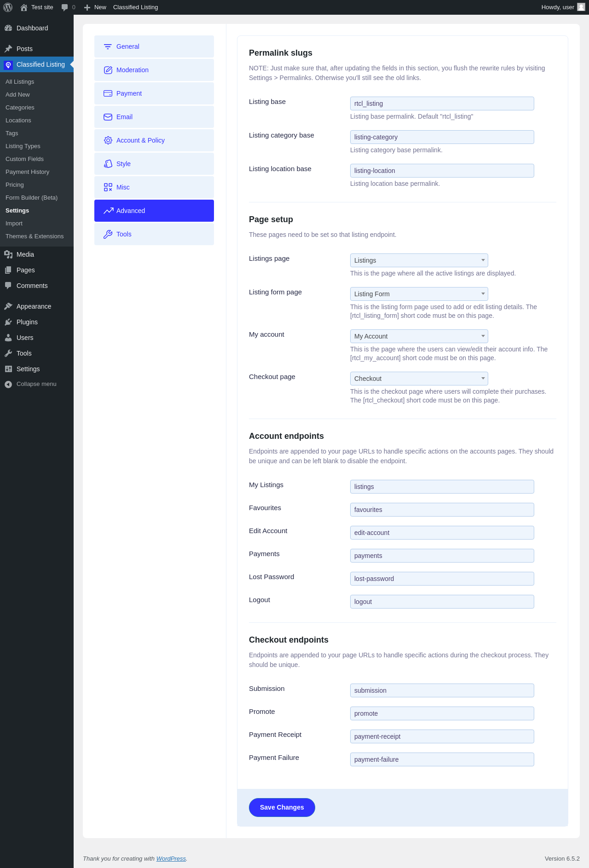Click the Classified Listing sidebar icon
The image size is (589, 868).
[8, 65]
